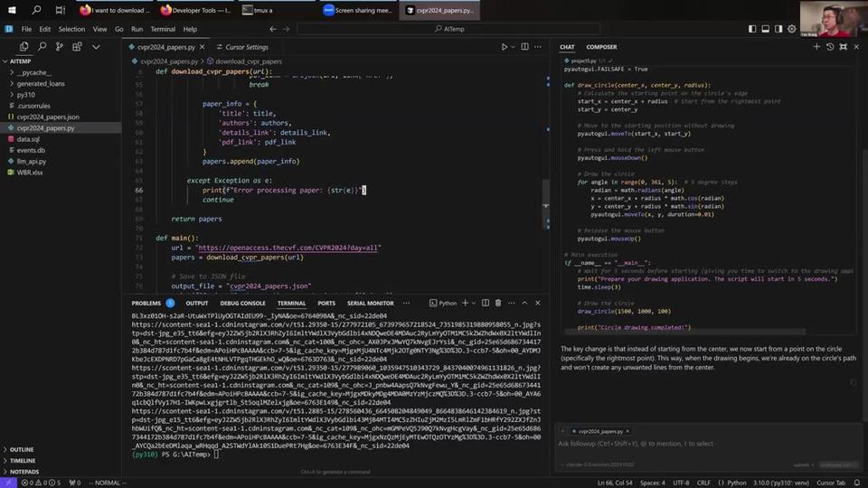
Task: Kill the terminal with trash icon
Action: pos(497,304)
